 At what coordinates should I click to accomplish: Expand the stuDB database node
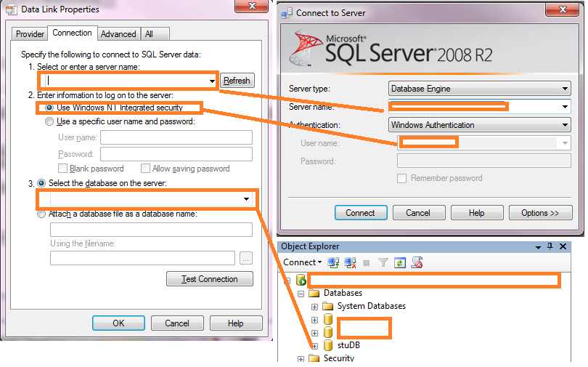point(314,346)
